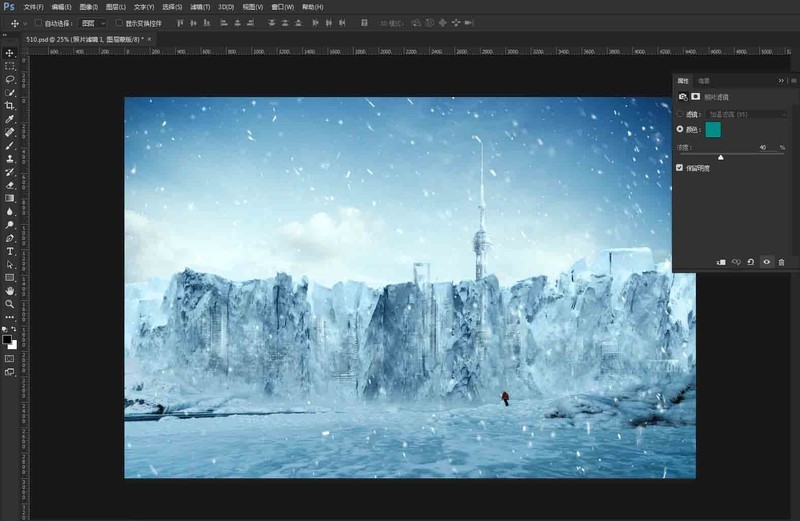Select the Crop tool

10,106
